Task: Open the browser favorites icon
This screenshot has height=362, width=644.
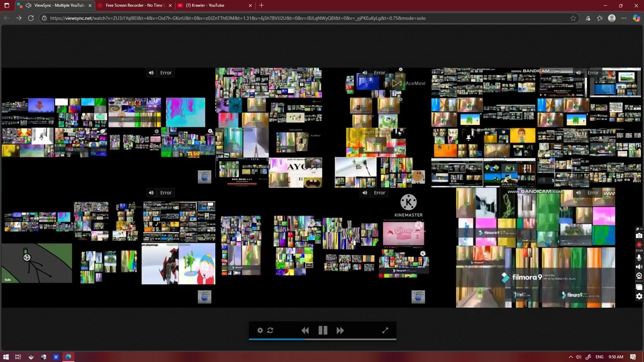Action: (600, 18)
